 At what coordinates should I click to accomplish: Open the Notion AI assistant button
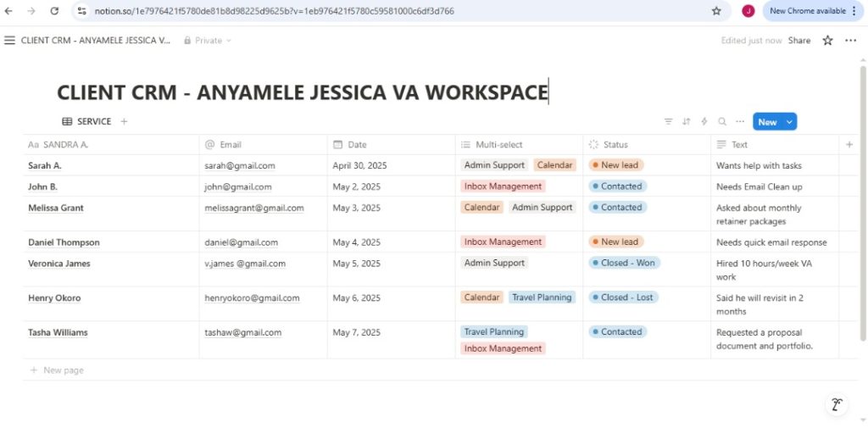[836, 404]
